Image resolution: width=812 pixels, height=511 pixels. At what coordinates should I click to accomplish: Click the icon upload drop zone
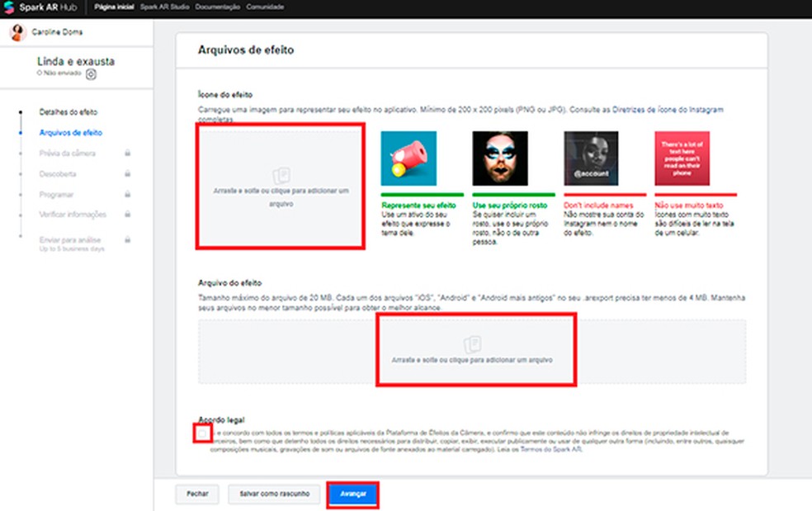[x=281, y=187]
